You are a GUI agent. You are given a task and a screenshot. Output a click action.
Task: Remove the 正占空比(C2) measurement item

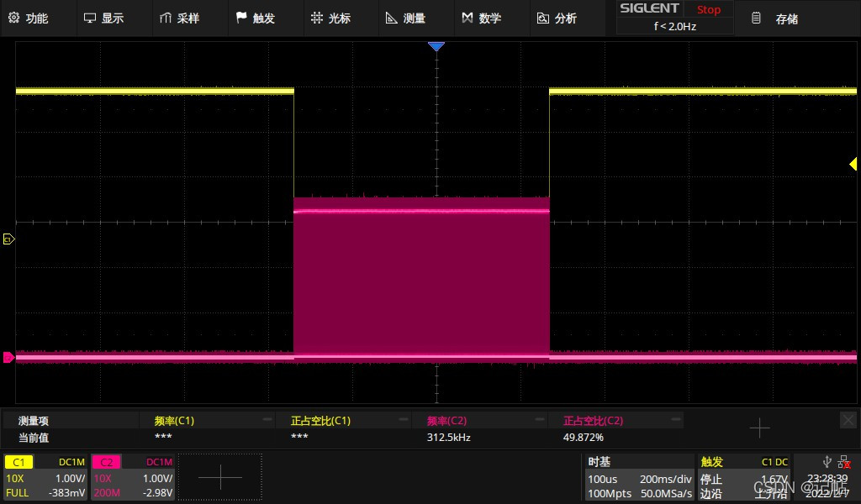pyautogui.click(x=676, y=419)
